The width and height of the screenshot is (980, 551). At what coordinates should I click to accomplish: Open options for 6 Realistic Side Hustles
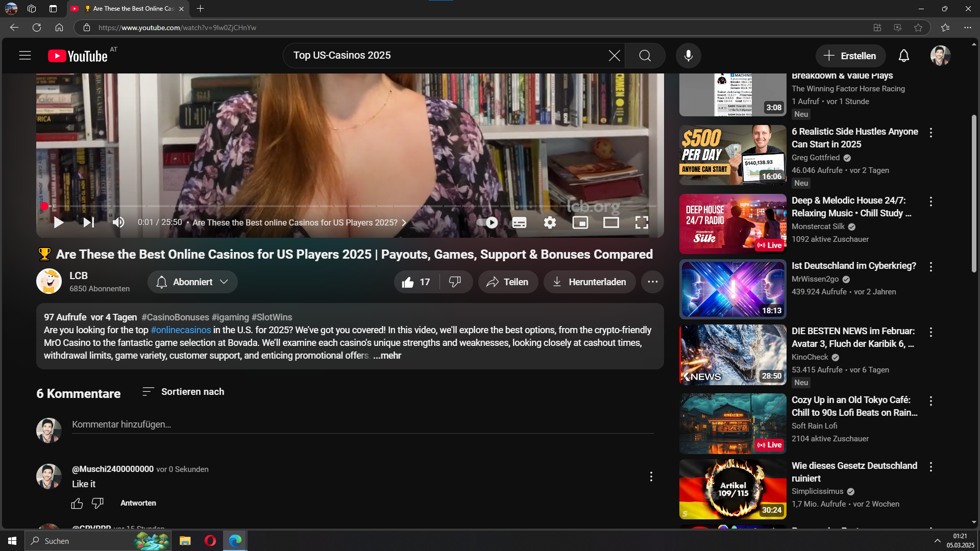tap(931, 133)
